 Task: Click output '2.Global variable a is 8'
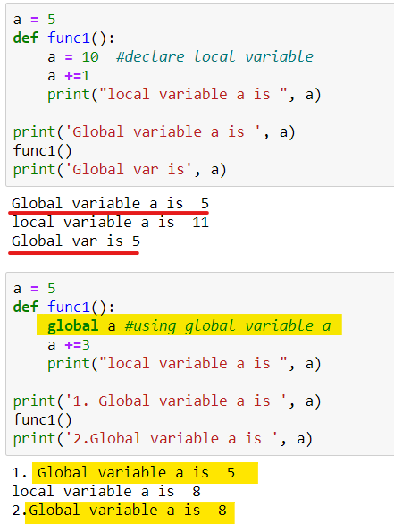(120, 510)
